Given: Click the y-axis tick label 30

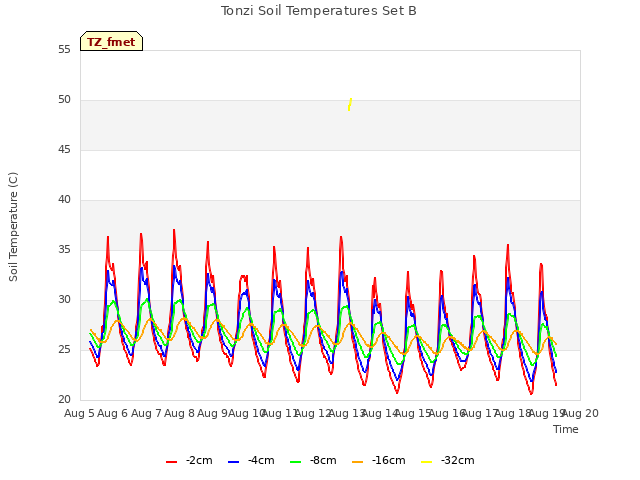Looking at the screenshot, I should pos(64,300).
